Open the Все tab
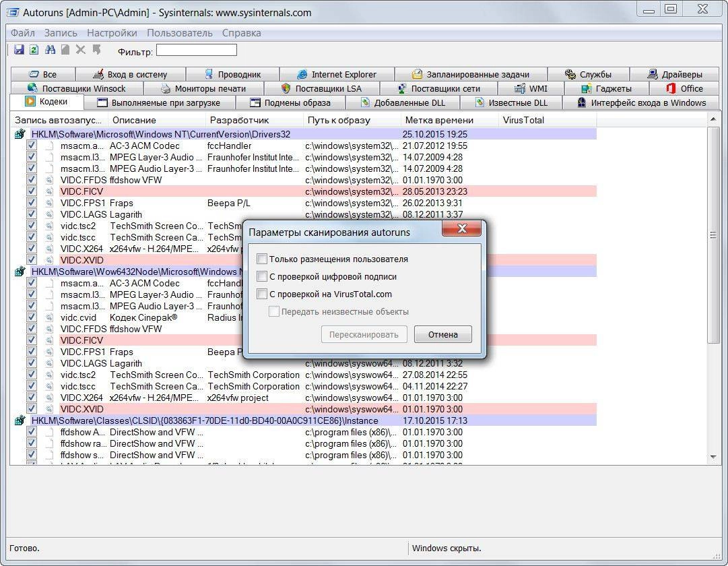 click(42, 74)
